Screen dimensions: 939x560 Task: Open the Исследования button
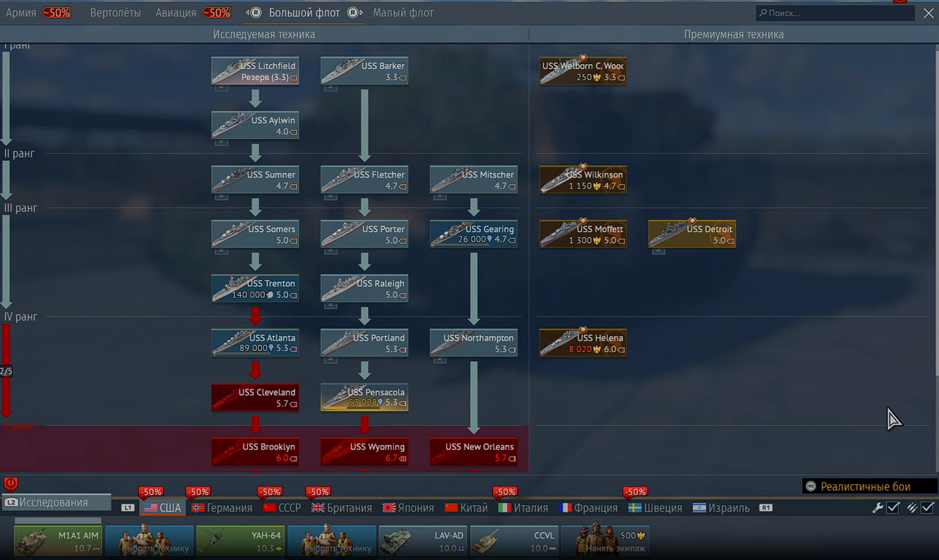56,502
